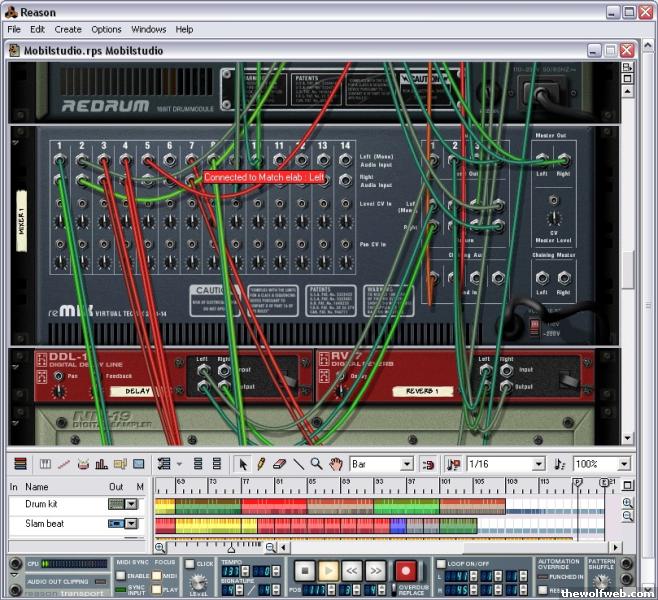Toggle the metronome Click checkbox

tap(191, 566)
